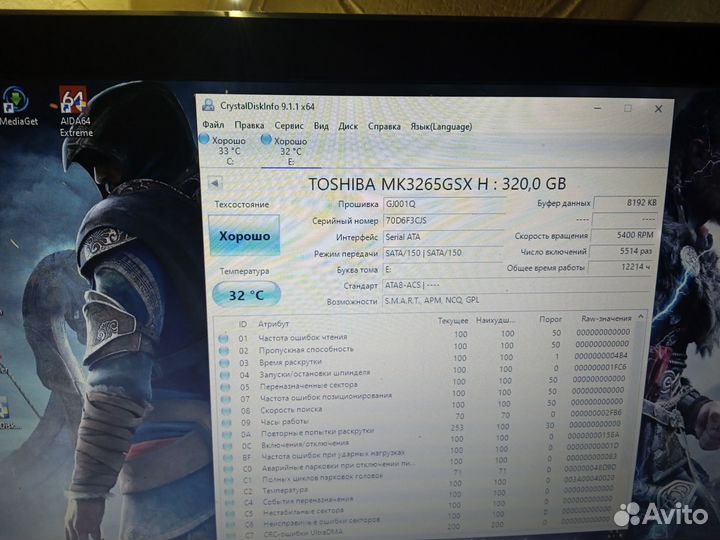
Task: Click the Буфер данных value 8192 KB
Action: pyautogui.click(x=627, y=202)
